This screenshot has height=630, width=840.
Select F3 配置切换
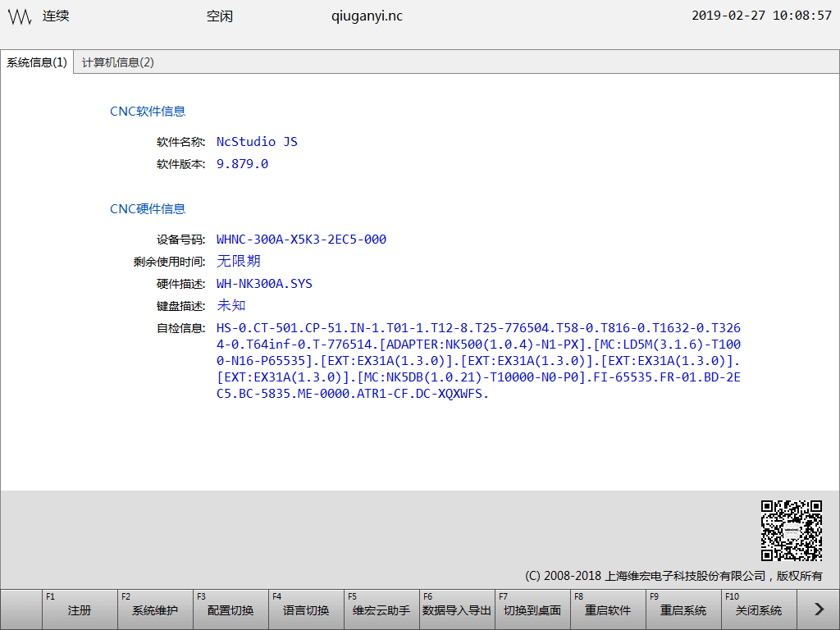(231, 609)
